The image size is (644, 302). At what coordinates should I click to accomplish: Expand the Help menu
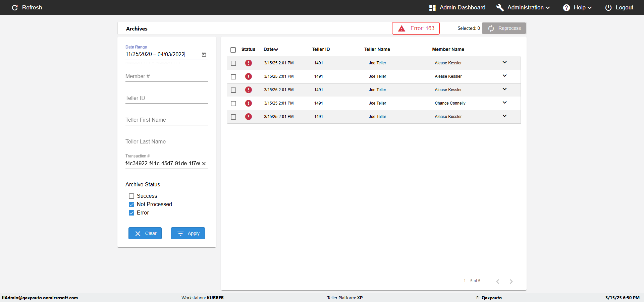tap(577, 7)
